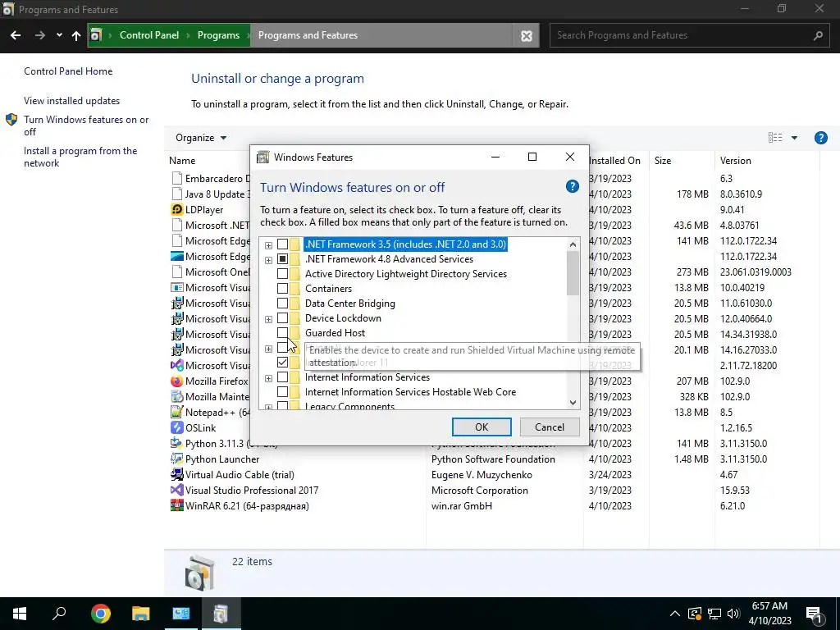840x630 pixels.
Task: Check Internet Information Services checkbox
Action: 282,377
